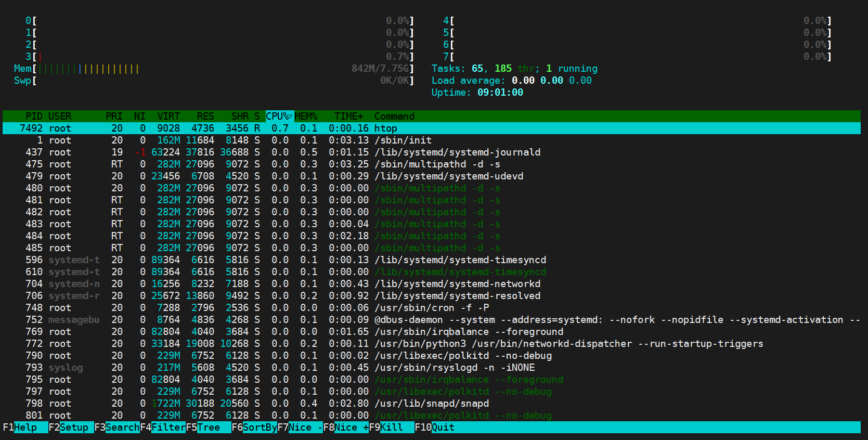Select the networkd-dispatcher python3 row
Image resolution: width=868 pixels, height=440 pixels.
pyautogui.click(x=432, y=344)
